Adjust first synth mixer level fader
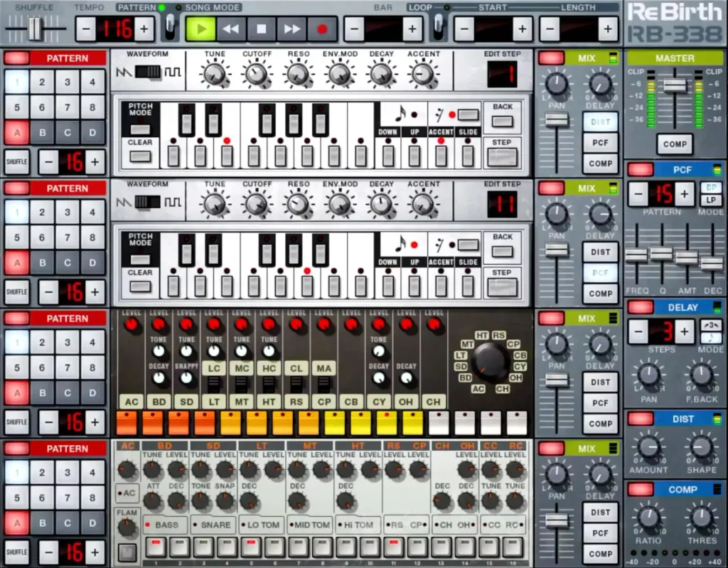 point(557,120)
